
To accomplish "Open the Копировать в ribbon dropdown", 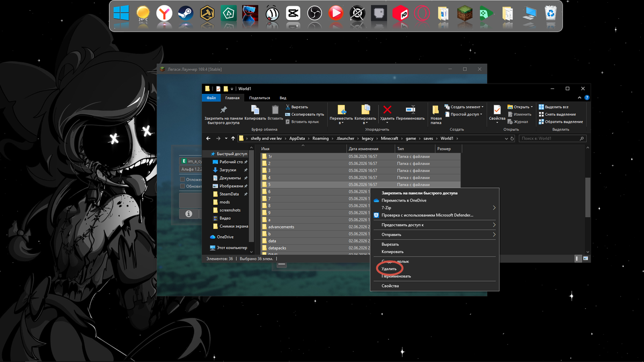I will tap(365, 115).
